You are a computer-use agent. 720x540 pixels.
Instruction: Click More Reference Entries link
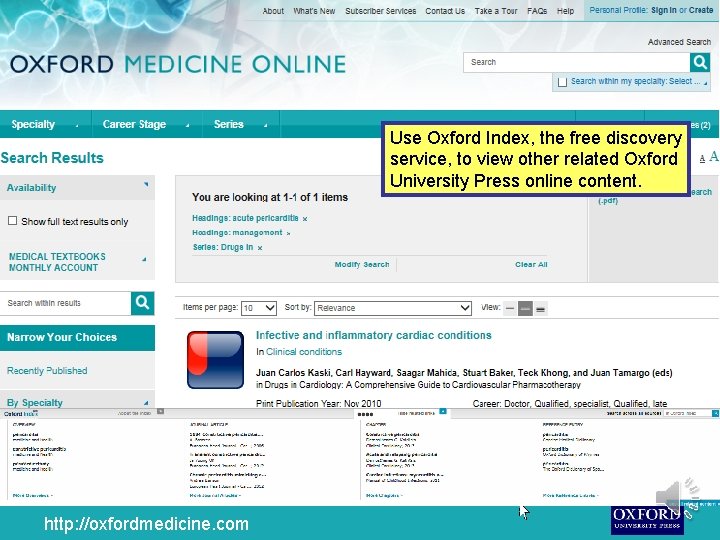pyautogui.click(x=571, y=495)
